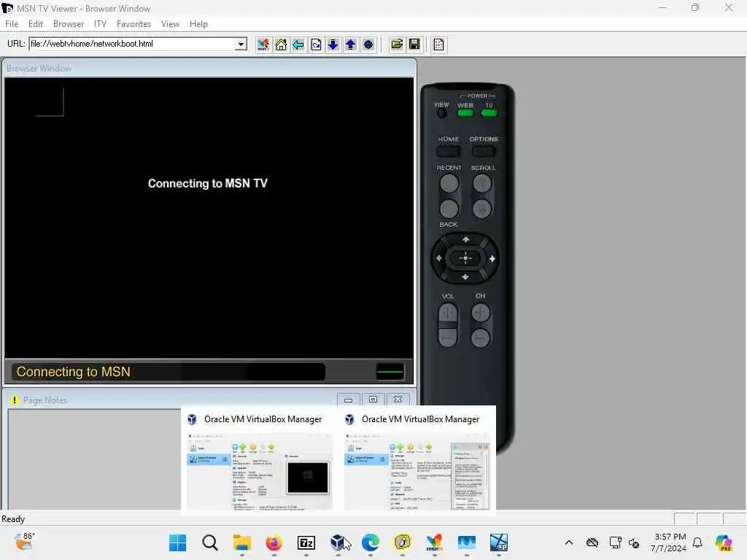This screenshot has height=560, width=747.
Task: Click the blue up arrow toolbar icon
Action: click(351, 44)
